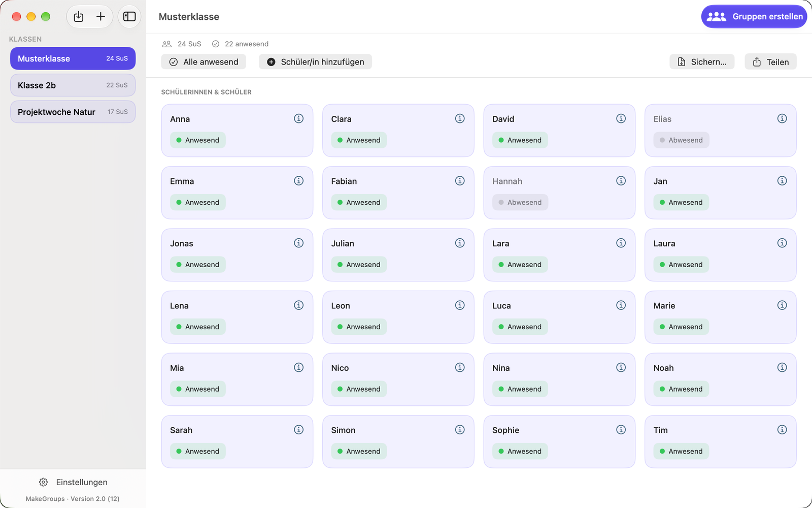Image resolution: width=812 pixels, height=508 pixels.
Task: Toggle the sidebar visibility icon
Action: [129, 17]
